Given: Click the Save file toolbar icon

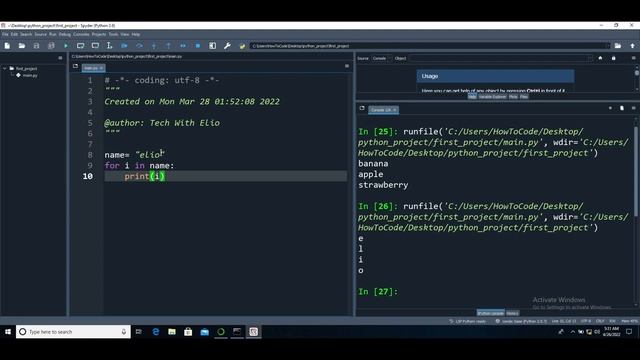Looking at the screenshot, I should (x=36, y=46).
